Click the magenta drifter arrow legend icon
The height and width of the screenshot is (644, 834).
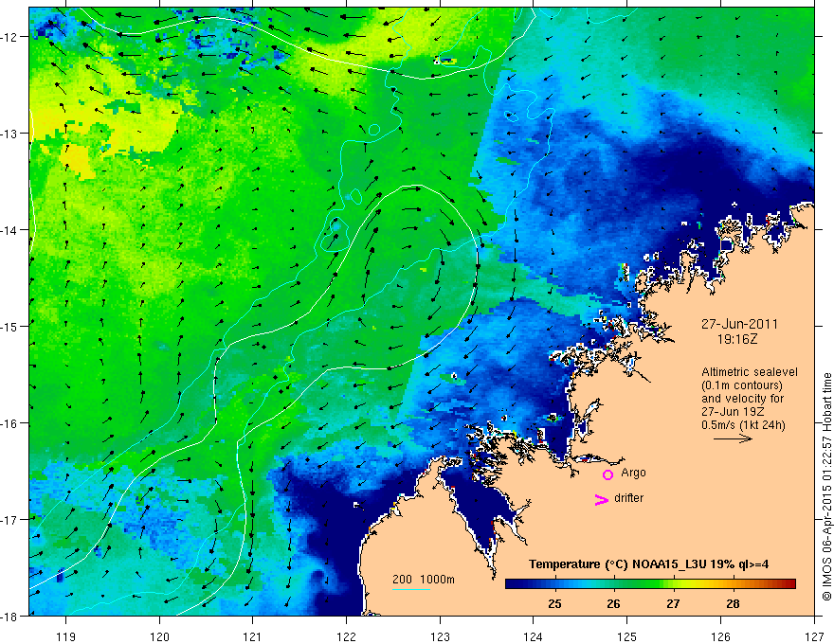(602, 499)
